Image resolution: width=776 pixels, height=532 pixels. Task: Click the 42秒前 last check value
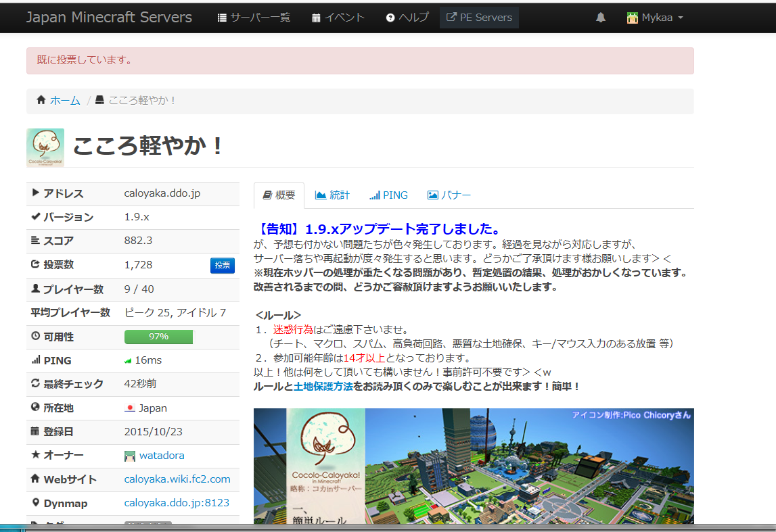141,384
